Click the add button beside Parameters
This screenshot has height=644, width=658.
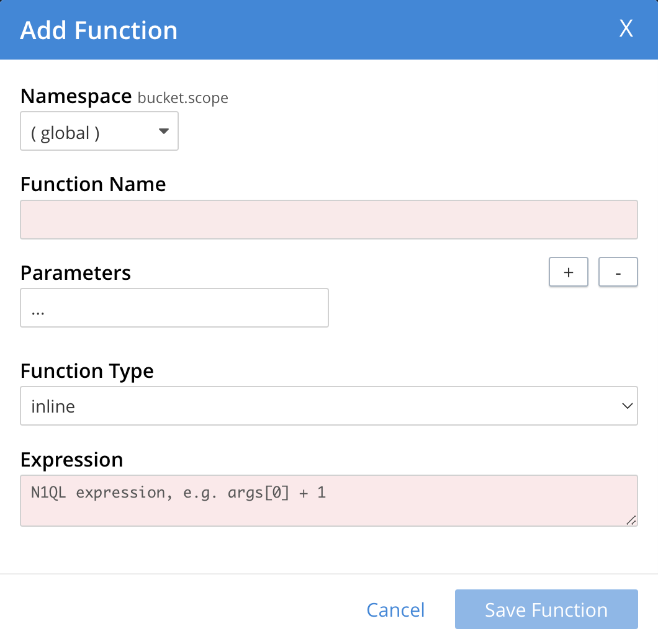(568, 272)
